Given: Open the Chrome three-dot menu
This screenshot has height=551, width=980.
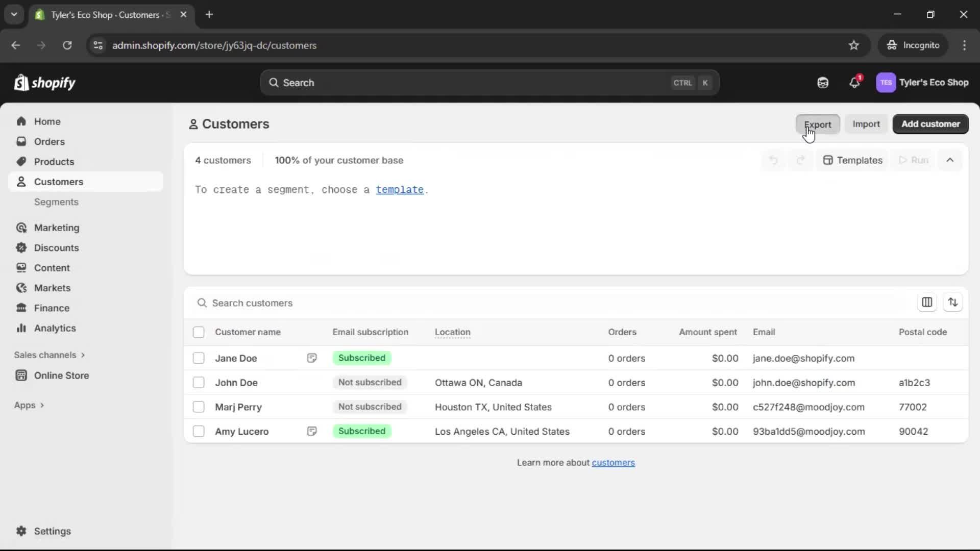Looking at the screenshot, I should pos(965,45).
